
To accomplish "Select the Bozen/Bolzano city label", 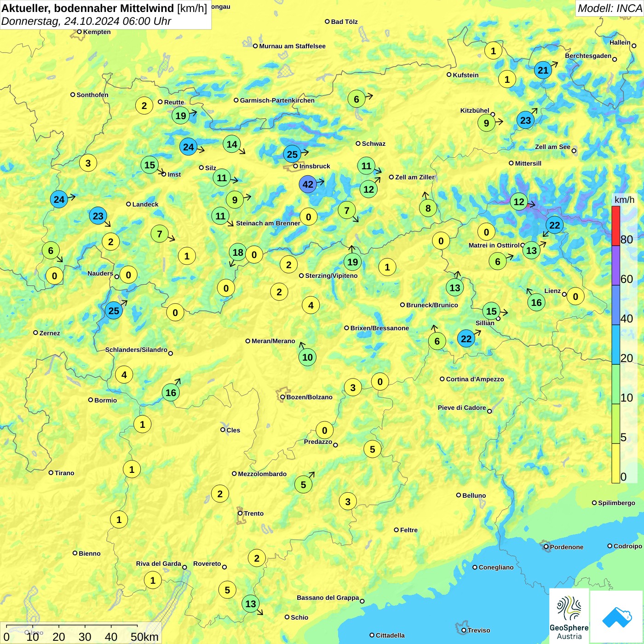I will [x=310, y=397].
